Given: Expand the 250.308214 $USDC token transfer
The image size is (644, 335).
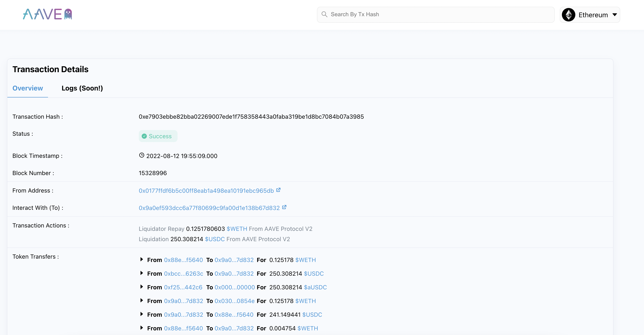Looking at the screenshot, I should 142,273.
